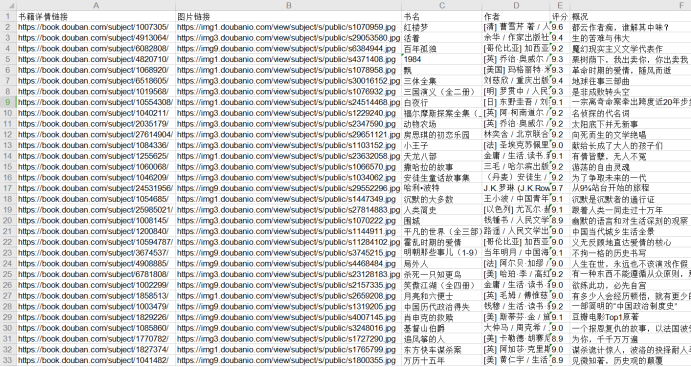Open link book.douban.com/subject/1007305/
The width and height of the screenshot is (691, 367).
pos(93,27)
